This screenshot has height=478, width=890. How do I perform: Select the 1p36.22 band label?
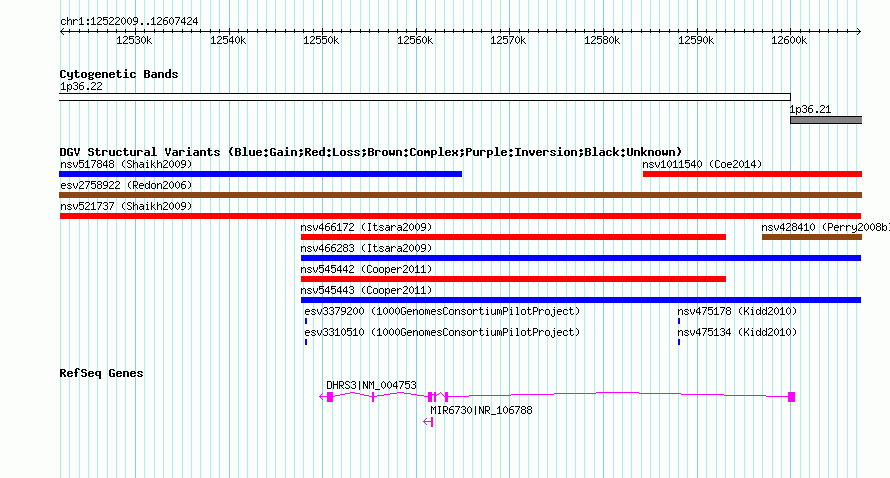(81, 86)
